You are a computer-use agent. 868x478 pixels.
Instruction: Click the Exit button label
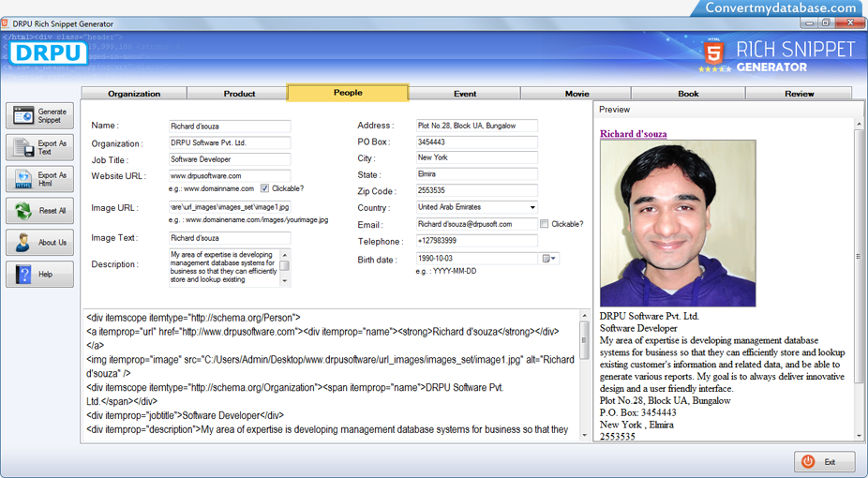[830, 462]
